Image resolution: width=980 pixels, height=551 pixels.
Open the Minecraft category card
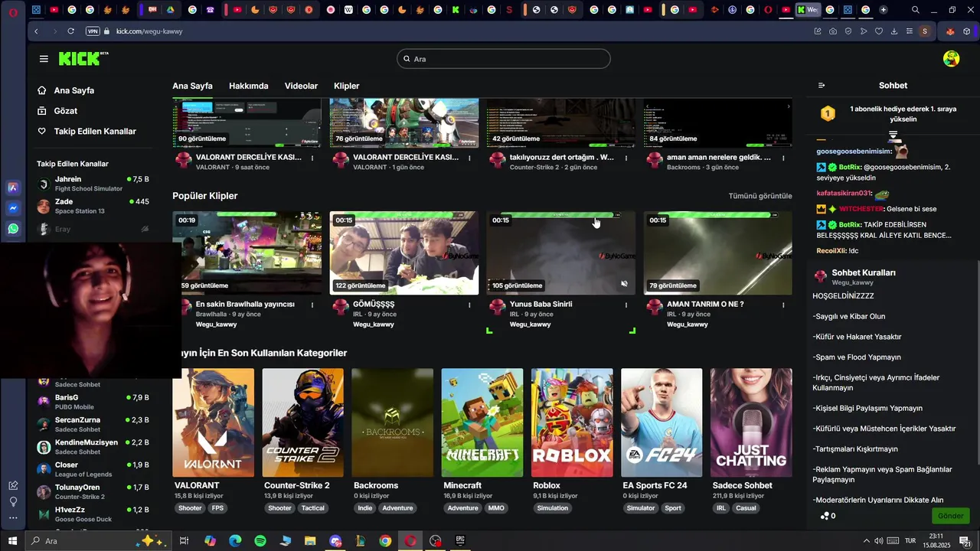click(x=482, y=423)
